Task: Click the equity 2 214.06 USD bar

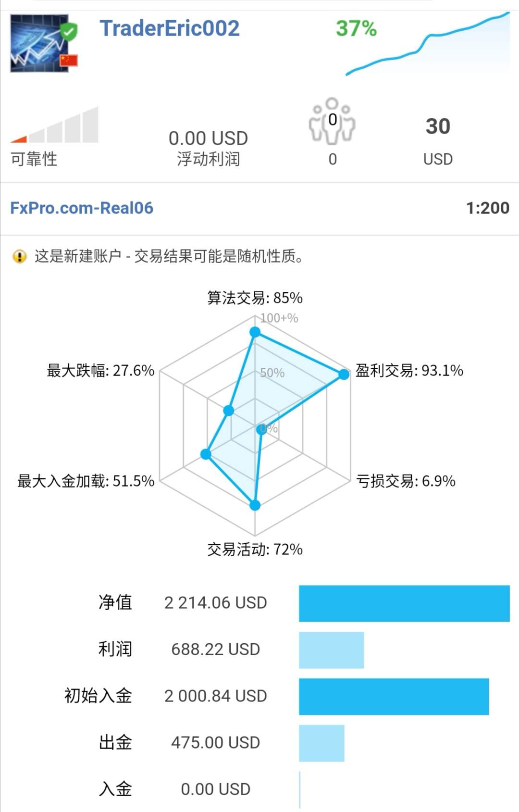Action: click(x=404, y=603)
